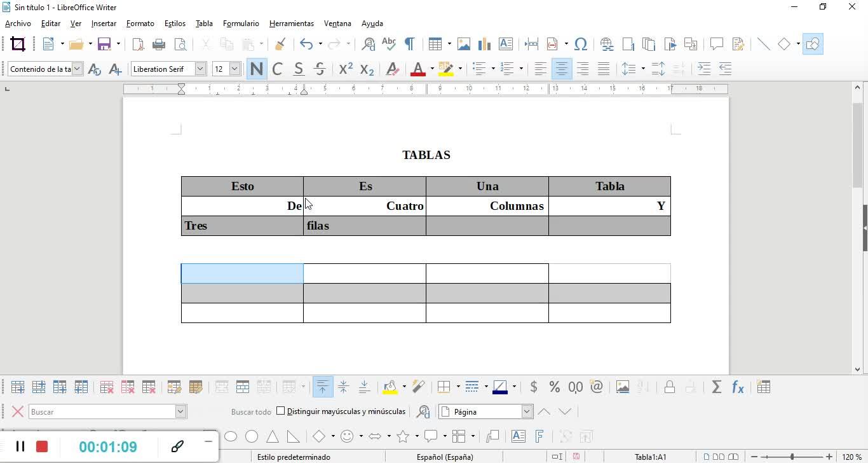Click the zoom slider in status bar
The image size is (868, 463).
(x=792, y=457)
